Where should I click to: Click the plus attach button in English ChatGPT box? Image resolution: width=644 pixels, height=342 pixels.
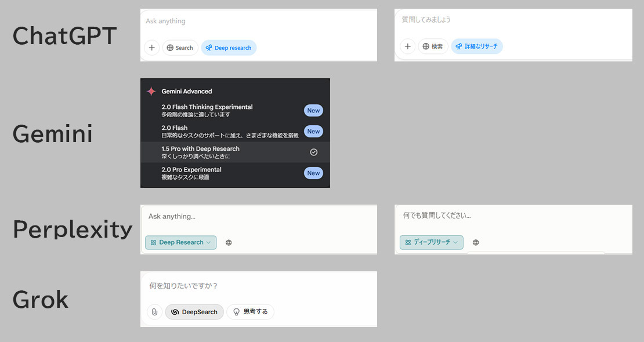pyautogui.click(x=151, y=48)
